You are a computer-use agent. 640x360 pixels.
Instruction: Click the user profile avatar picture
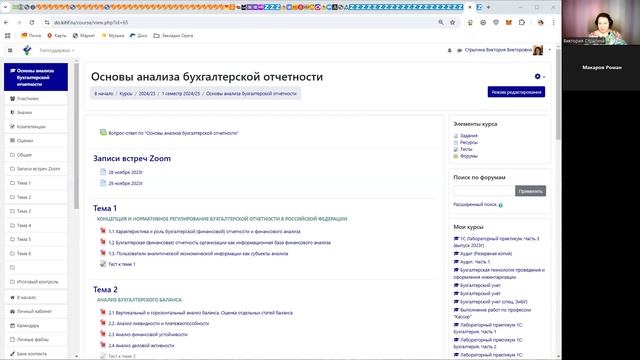click(538, 50)
